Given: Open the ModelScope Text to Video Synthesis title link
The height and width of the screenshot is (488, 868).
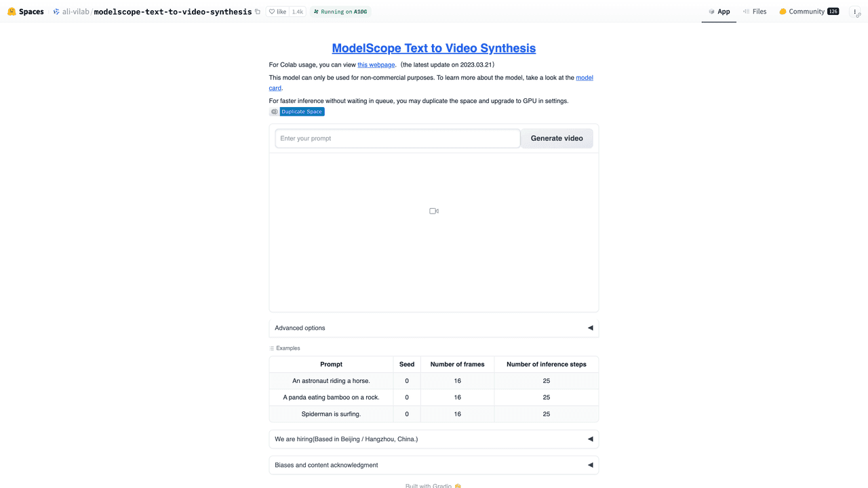Looking at the screenshot, I should (x=434, y=48).
